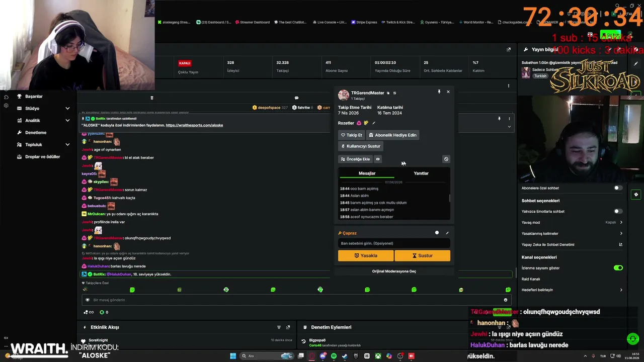The image size is (644, 362).
Task: Open Steam from the taskbar
Action: [x=345, y=356]
